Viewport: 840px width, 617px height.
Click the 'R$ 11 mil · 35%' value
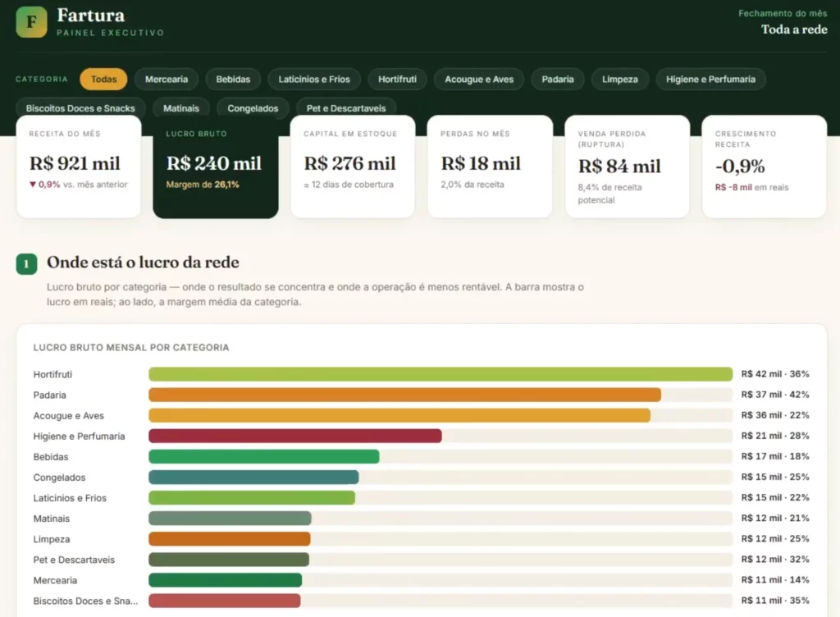coord(775,601)
